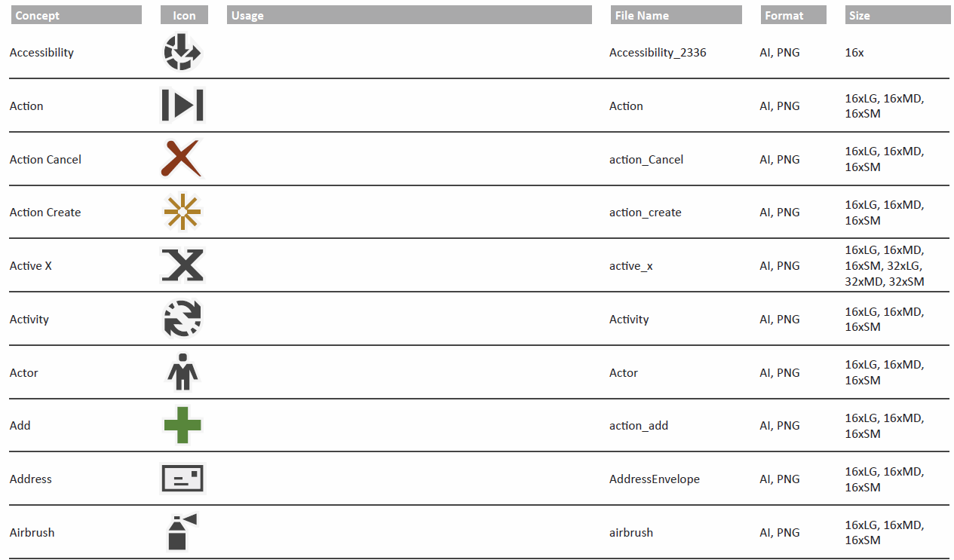
Task: Click the Actor person icon
Action: [182, 372]
